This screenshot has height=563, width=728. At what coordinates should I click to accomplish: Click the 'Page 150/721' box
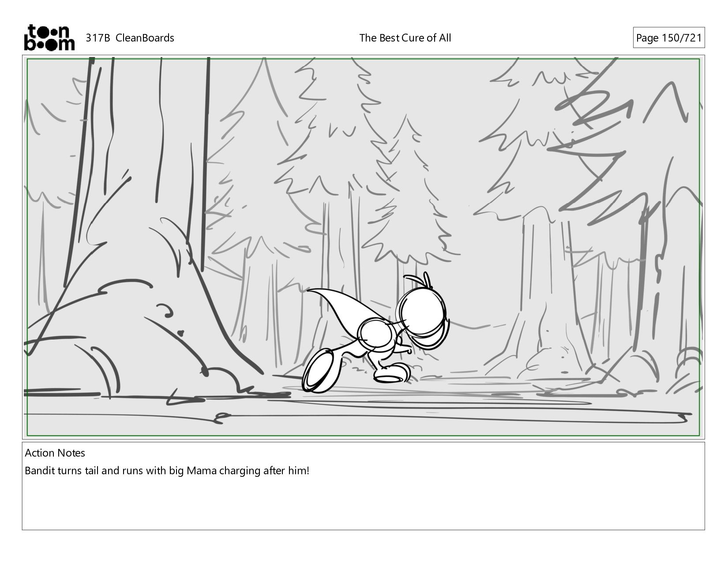coord(668,38)
